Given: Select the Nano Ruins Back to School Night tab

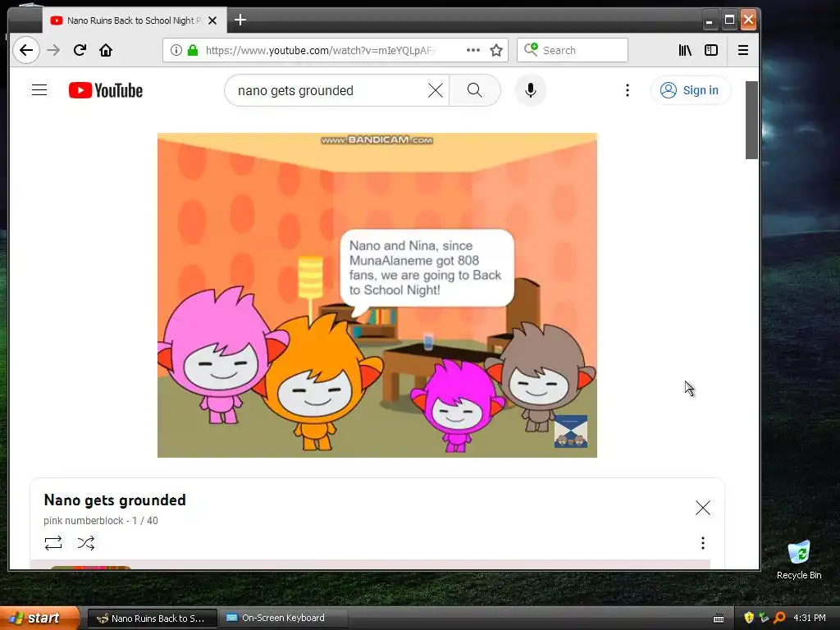Looking at the screenshot, I should point(134,21).
